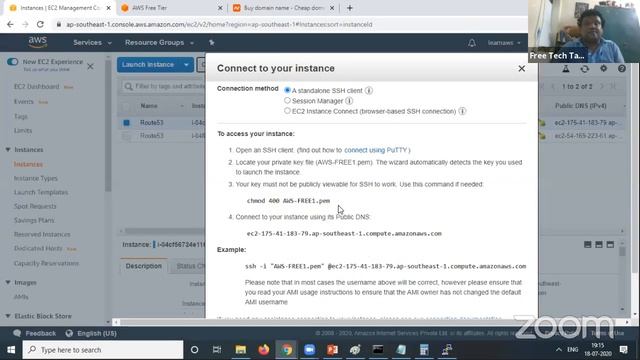Dismiss the New EC2 Experience banner
Viewport: 640px width, 360px height.
(x=90, y=66)
